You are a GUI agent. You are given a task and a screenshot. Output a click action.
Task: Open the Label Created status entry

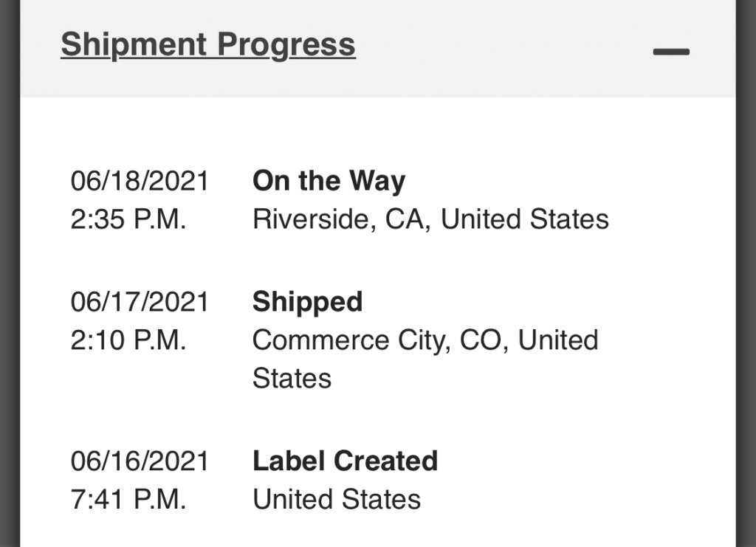coord(345,461)
